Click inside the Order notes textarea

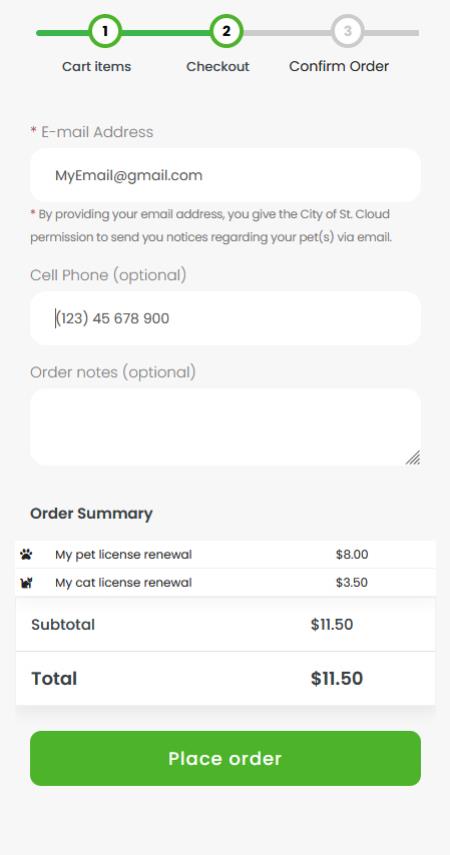coord(225,427)
